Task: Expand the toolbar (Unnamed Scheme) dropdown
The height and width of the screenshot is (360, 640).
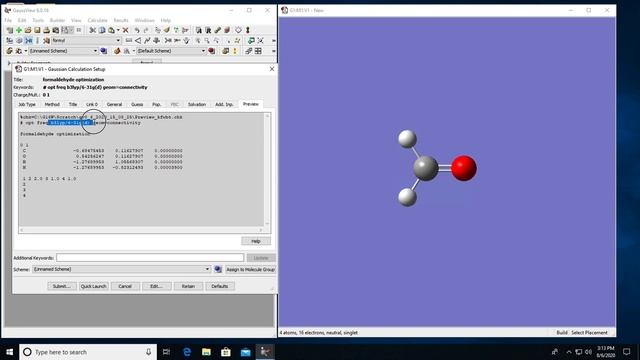Action: 96,51
